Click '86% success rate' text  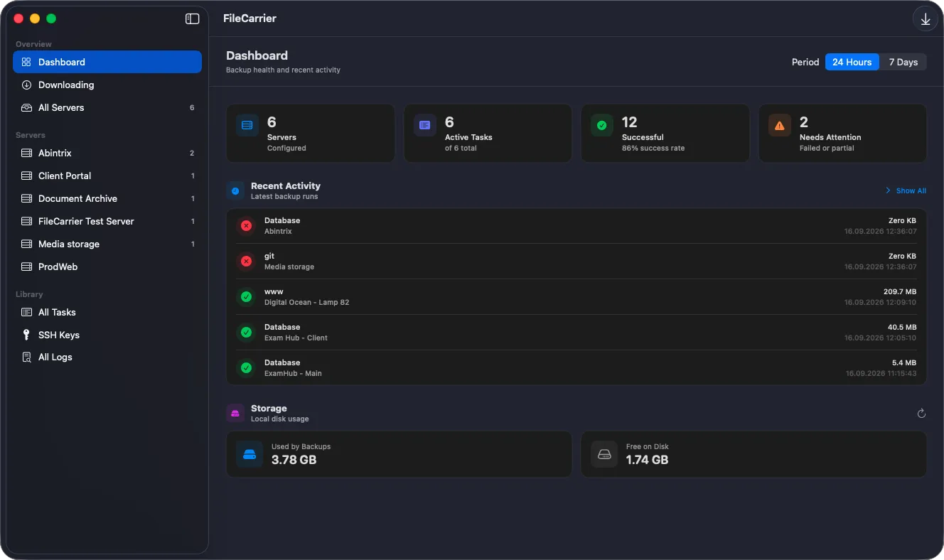653,148
